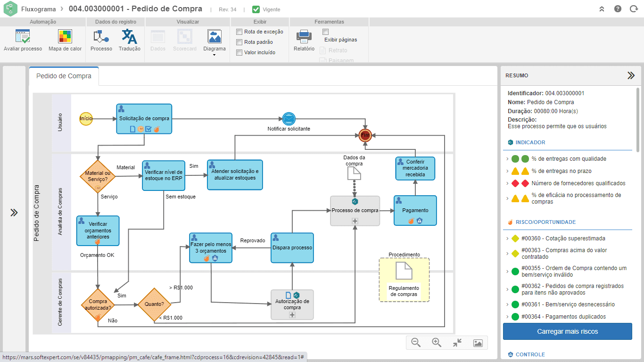Select Material ou Serviço gateway

(98, 176)
